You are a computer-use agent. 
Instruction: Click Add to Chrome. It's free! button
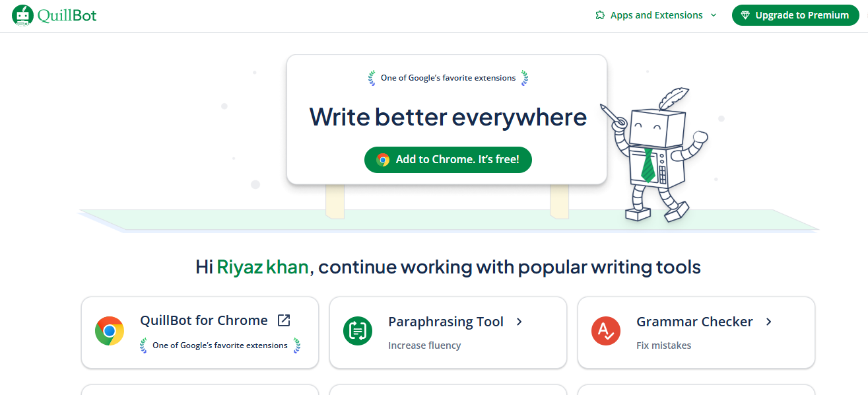448,159
